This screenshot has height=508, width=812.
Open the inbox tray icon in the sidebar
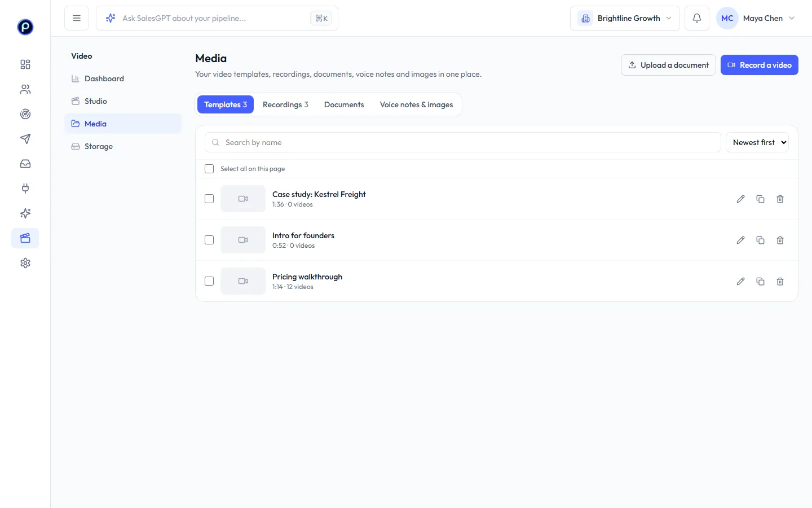pyautogui.click(x=25, y=164)
